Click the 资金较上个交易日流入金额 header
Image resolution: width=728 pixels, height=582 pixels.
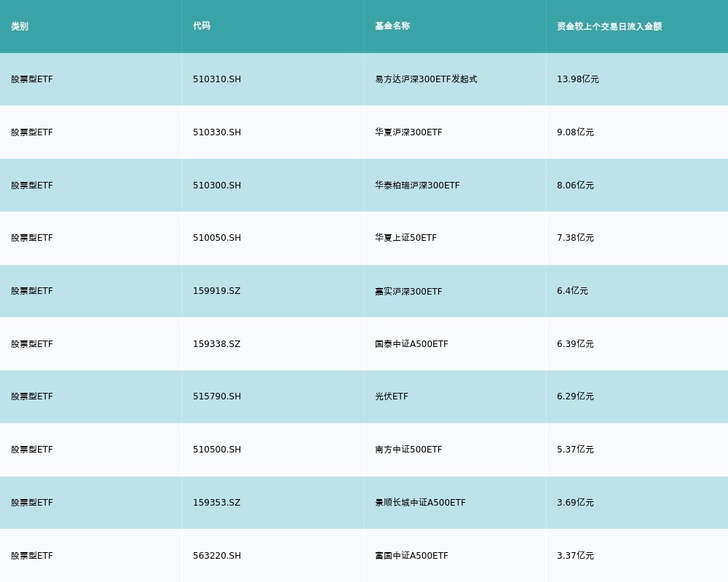pos(609,26)
